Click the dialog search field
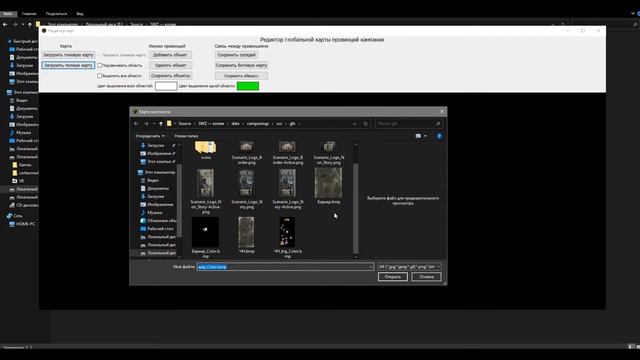Image resolution: width=640 pixels, height=360 pixels. pos(409,124)
